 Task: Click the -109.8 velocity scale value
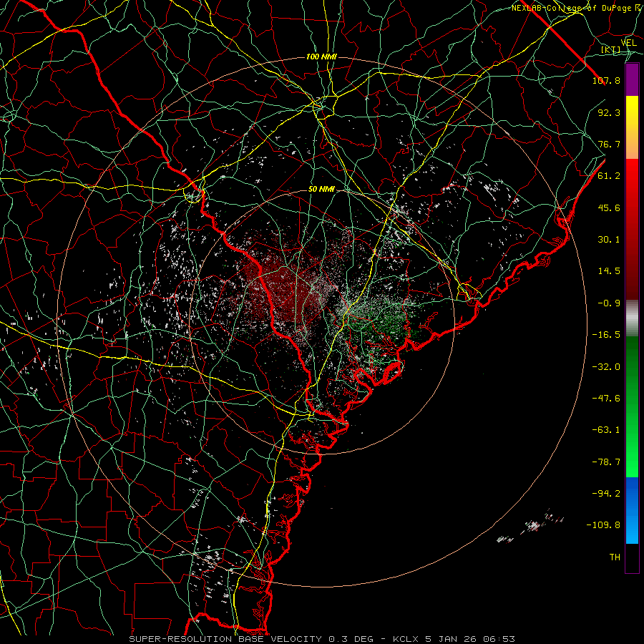(x=603, y=525)
